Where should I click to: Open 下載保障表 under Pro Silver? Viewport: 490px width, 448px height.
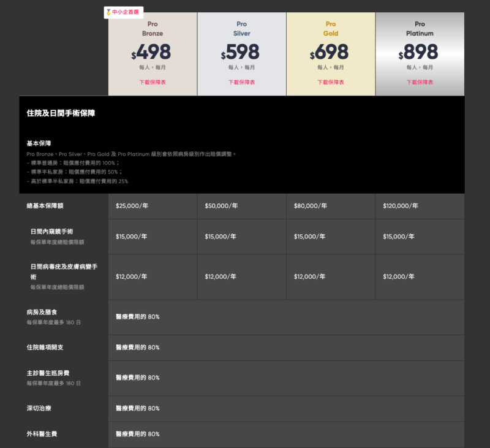click(241, 82)
